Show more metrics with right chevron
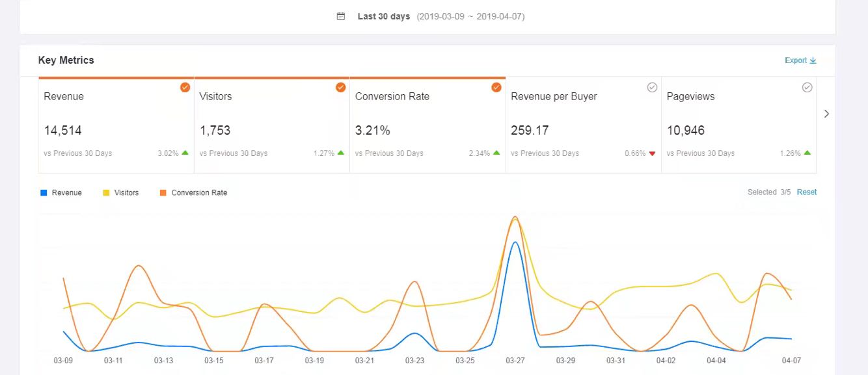The height and width of the screenshot is (375, 868). [x=826, y=114]
